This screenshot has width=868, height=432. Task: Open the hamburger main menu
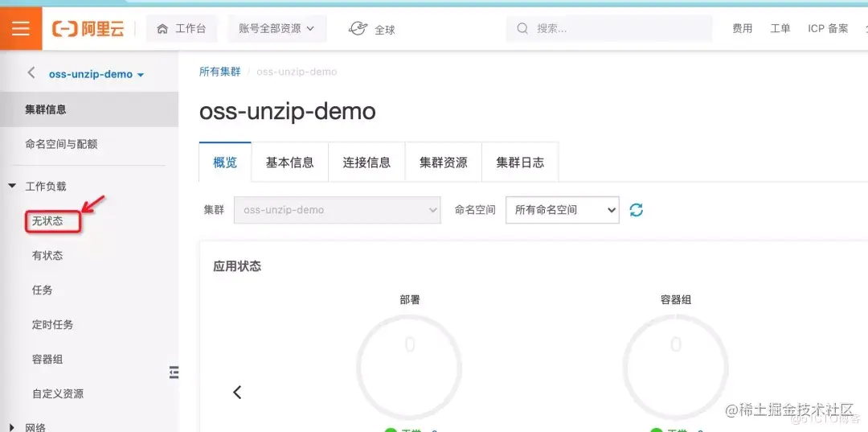(x=20, y=28)
